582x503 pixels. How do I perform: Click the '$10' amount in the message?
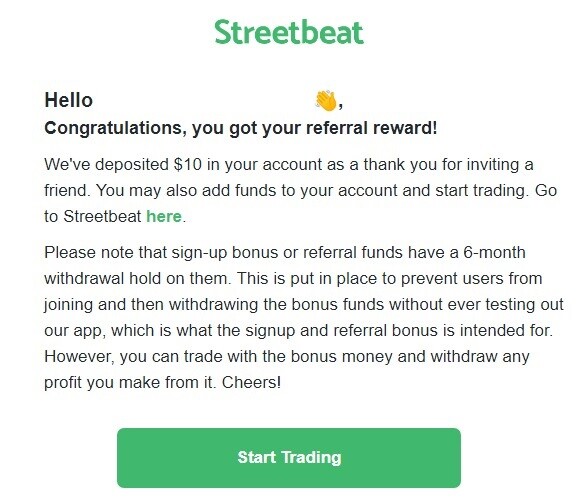click(187, 164)
